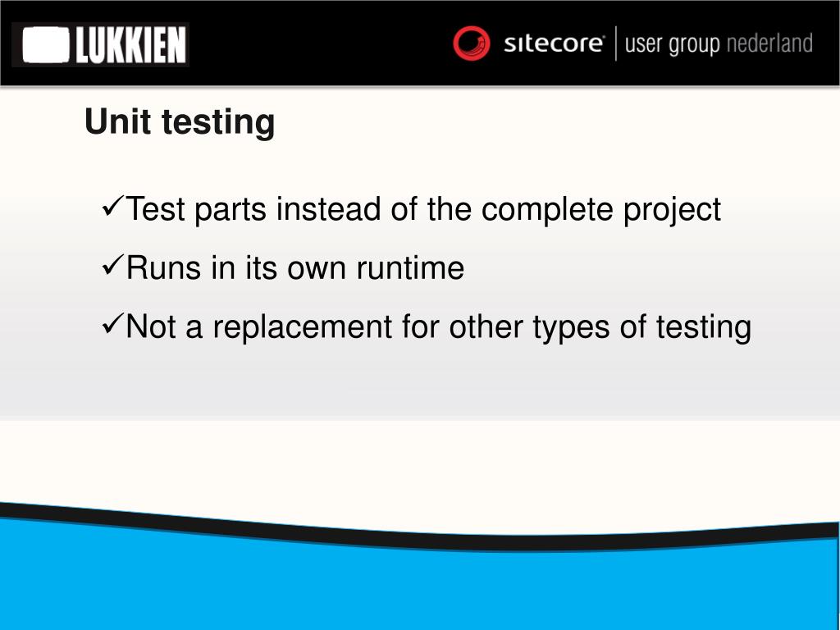Click the Lukkien logo
This screenshot has height=630, width=840.
(x=100, y=44)
